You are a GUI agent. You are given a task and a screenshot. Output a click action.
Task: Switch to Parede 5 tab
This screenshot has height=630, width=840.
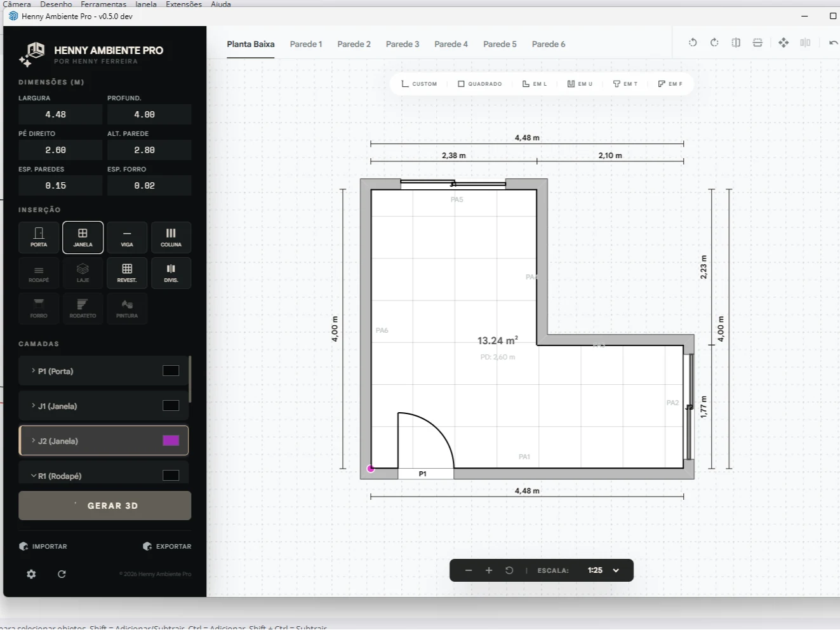(x=500, y=44)
